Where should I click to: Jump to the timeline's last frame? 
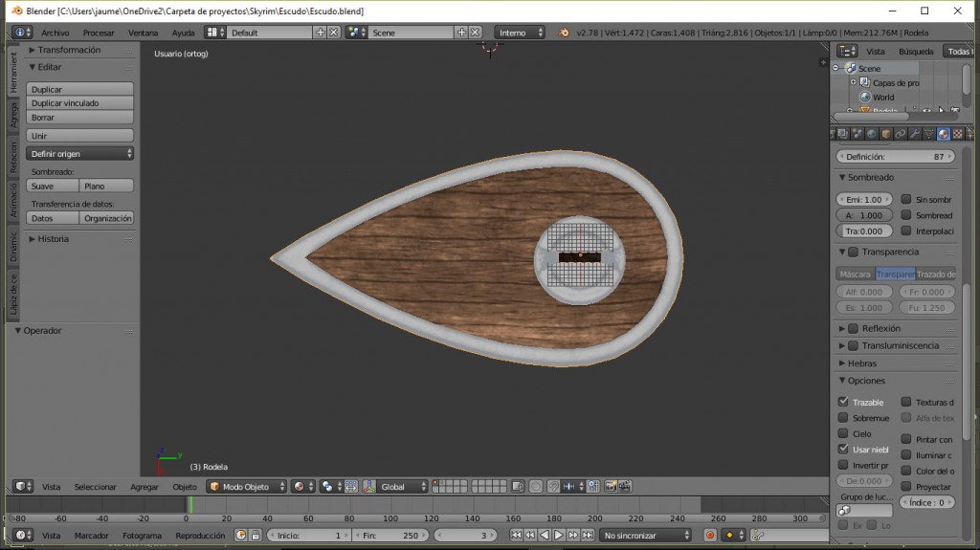click(x=589, y=536)
